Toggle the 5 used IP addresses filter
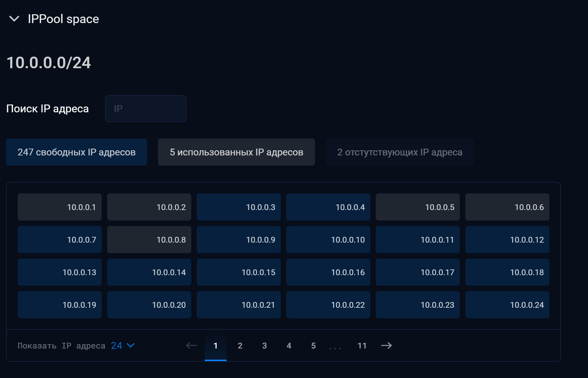 [236, 152]
